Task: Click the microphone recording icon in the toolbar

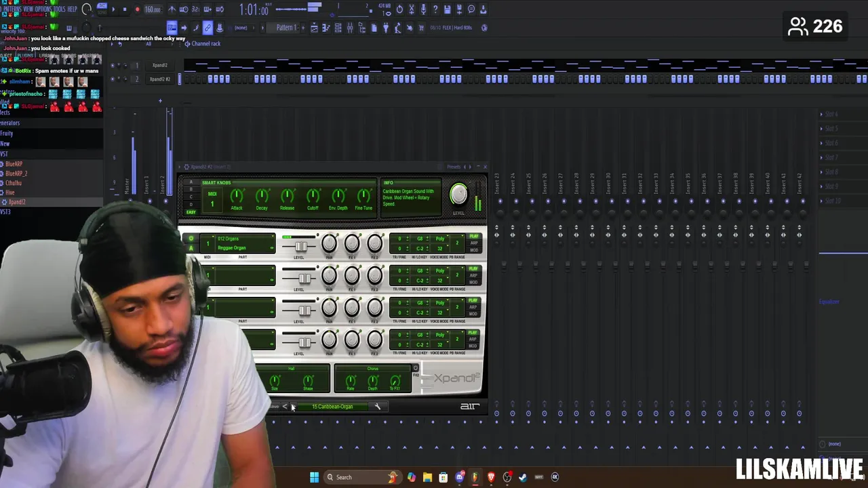Action: pos(423,9)
